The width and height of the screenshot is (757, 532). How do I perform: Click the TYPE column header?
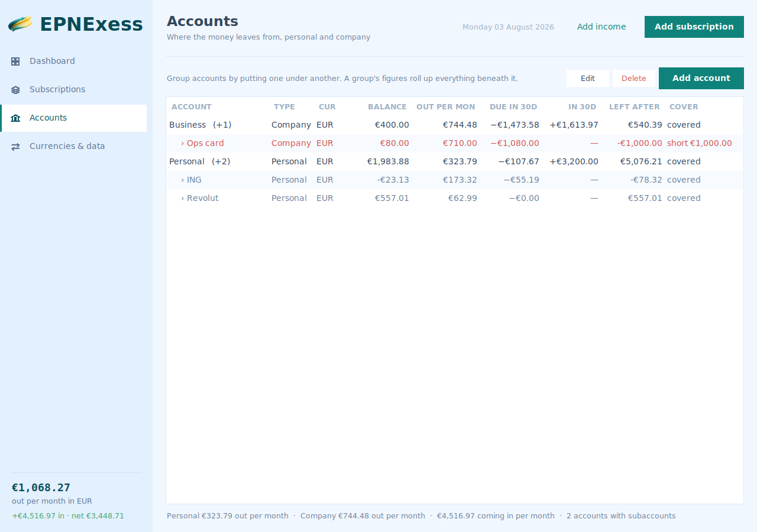coord(284,107)
